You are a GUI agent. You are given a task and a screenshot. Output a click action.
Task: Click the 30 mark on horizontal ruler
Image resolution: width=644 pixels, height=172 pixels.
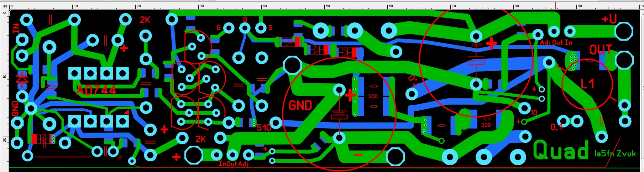coord(201,6)
